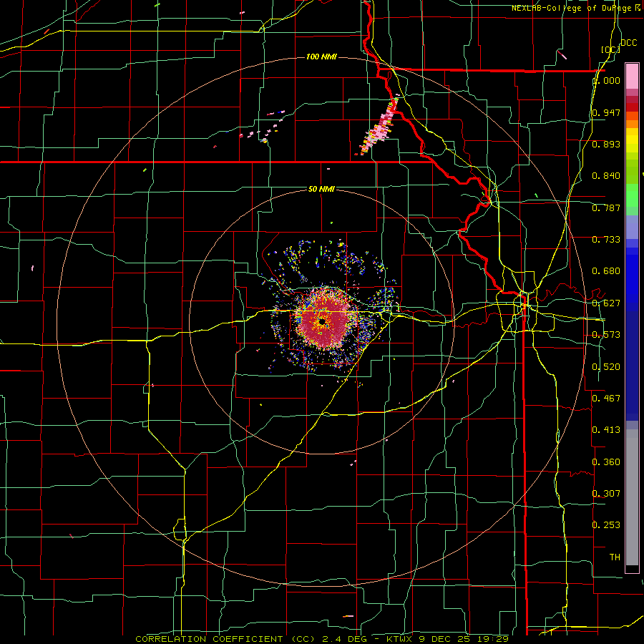This screenshot has width=644, height=644.
Task: Pick the light pink swatch on color bar
Action: tap(632, 77)
